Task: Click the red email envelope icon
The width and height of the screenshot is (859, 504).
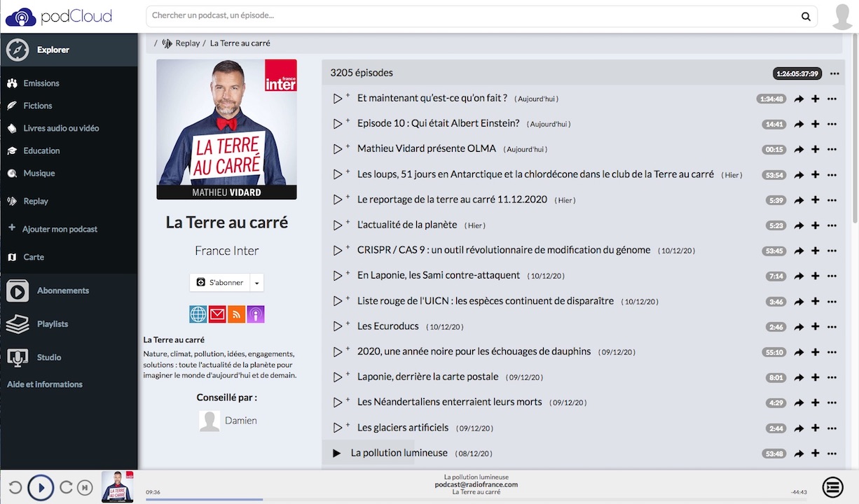Action: point(217,314)
